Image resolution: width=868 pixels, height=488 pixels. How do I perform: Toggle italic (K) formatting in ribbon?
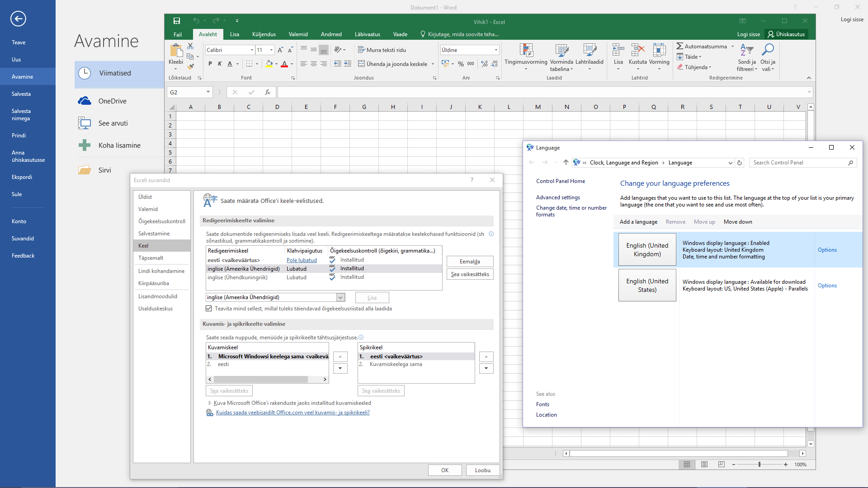tap(220, 64)
